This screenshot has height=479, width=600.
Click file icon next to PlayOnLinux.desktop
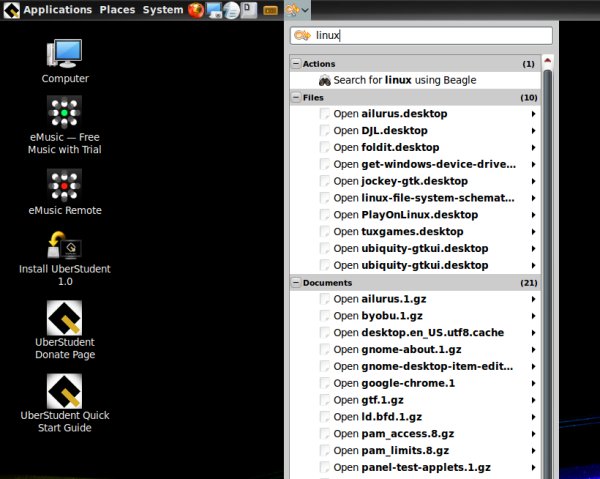324,215
